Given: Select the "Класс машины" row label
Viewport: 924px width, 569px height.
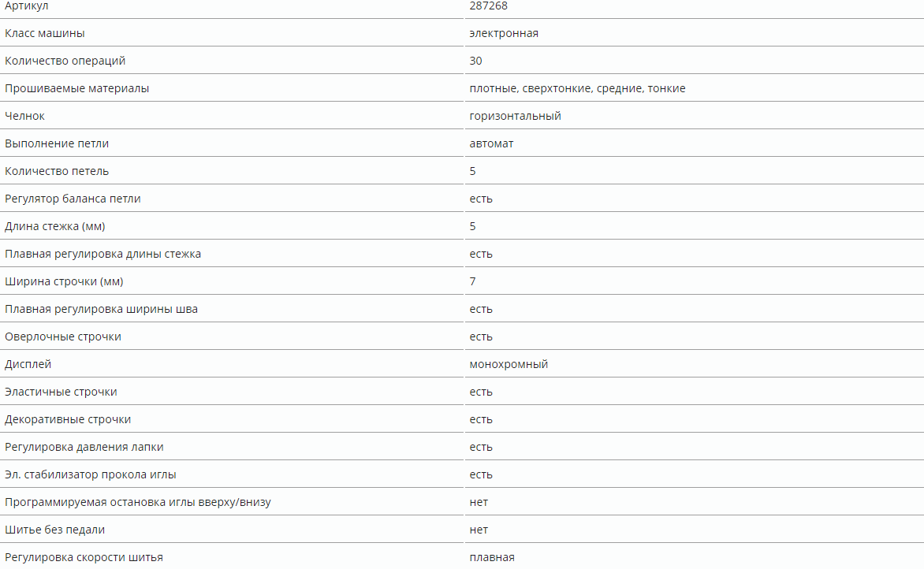Looking at the screenshot, I should 45,33.
